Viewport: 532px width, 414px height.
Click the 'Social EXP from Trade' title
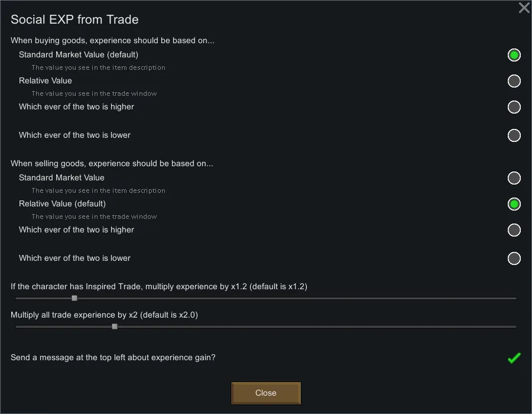point(74,20)
